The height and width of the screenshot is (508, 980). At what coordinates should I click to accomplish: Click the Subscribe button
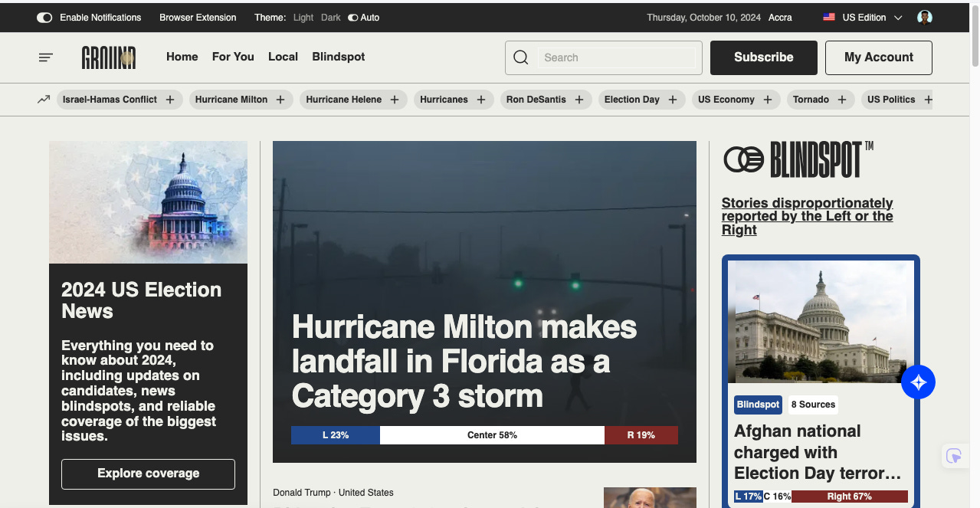tap(763, 57)
